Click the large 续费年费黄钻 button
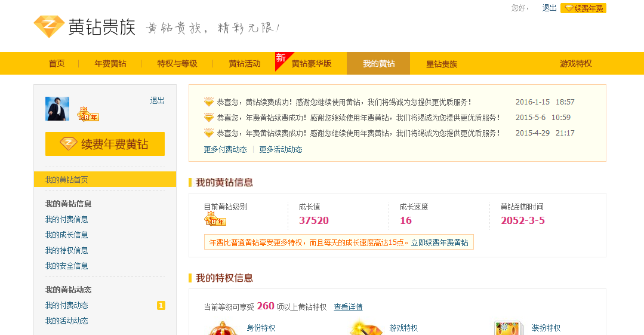The height and width of the screenshot is (335, 644). coord(104,144)
